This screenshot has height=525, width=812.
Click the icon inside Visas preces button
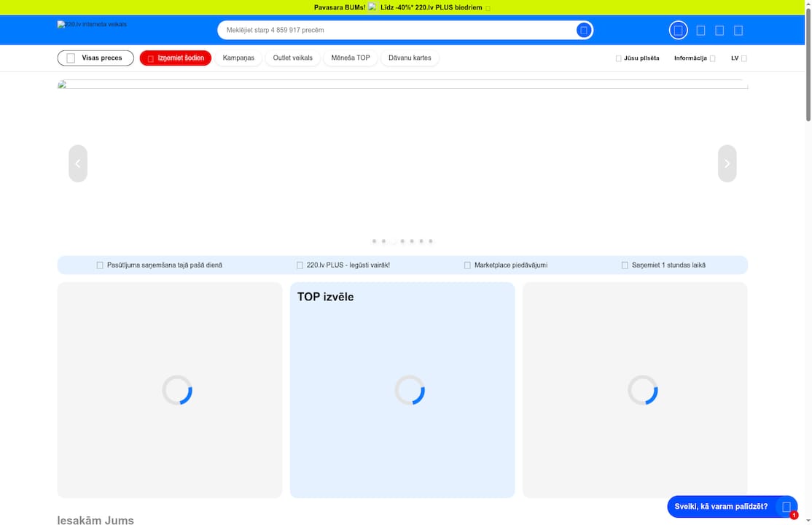[71, 58]
